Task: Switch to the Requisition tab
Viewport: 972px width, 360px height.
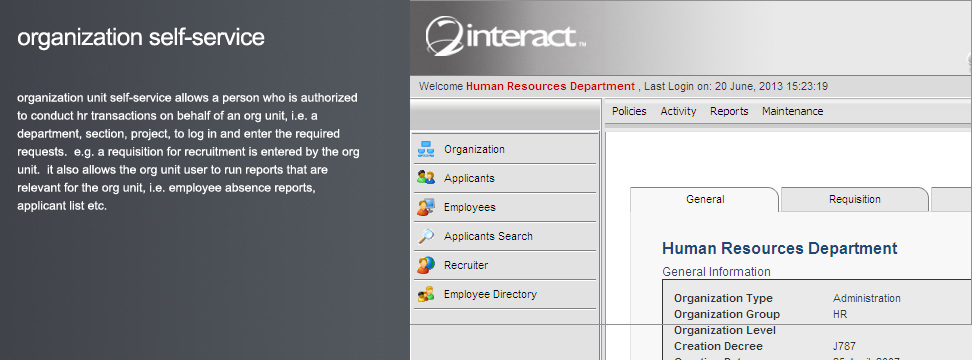Action: pos(855,200)
